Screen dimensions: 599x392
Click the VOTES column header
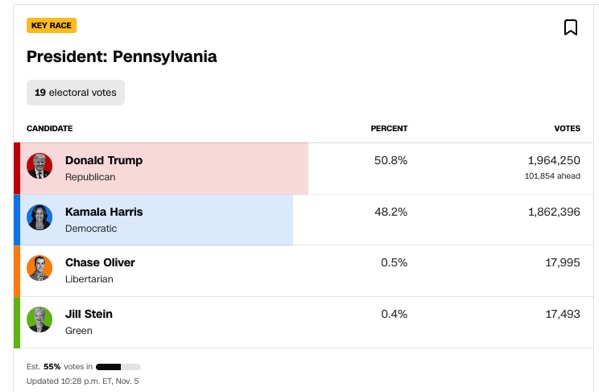coord(567,128)
